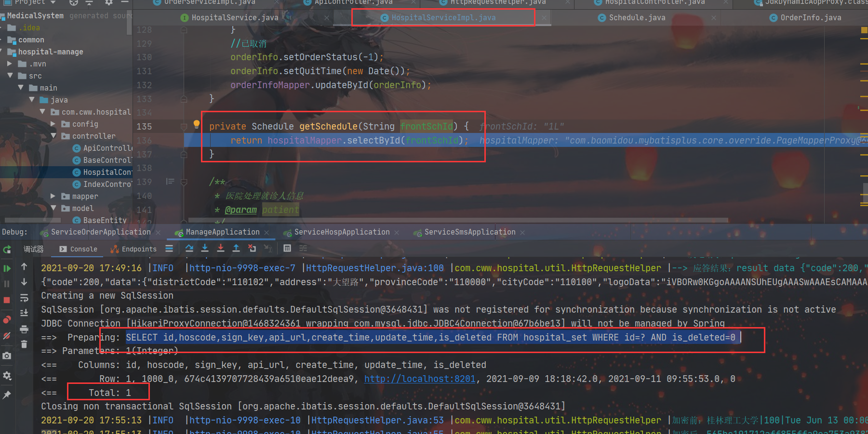This screenshot has height=434, width=868.
Task: Expand the mapper package
Action: (53, 196)
